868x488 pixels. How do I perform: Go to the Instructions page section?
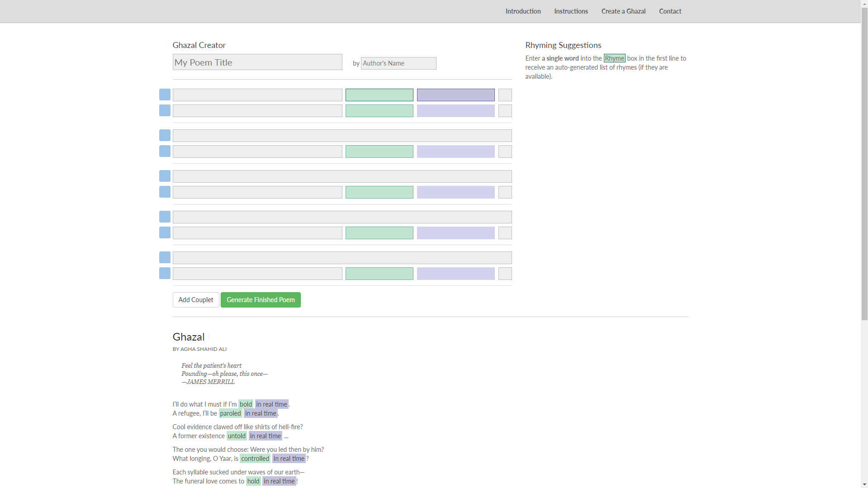pos(571,11)
